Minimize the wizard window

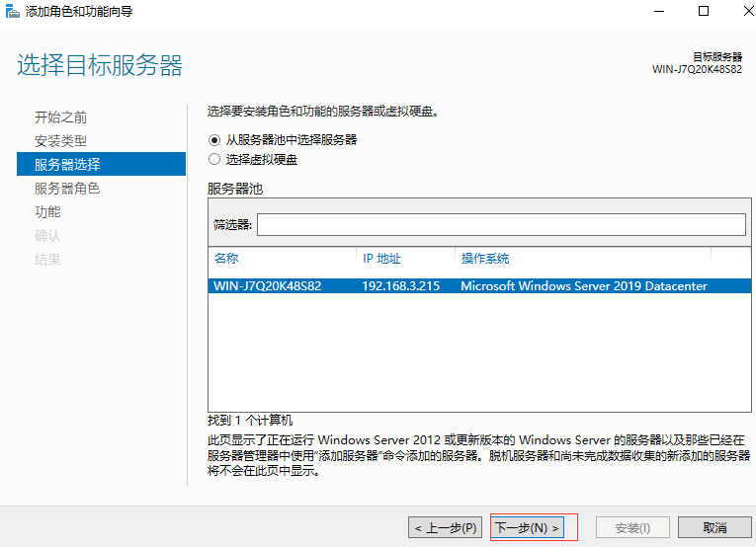point(659,11)
